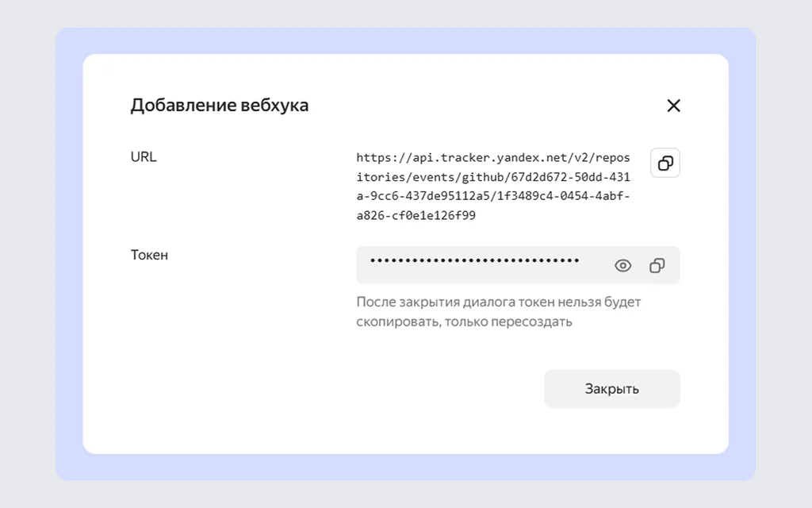This screenshot has width=812, height=508.
Task: Click the Добавление вебхука heading
Action: point(220,106)
